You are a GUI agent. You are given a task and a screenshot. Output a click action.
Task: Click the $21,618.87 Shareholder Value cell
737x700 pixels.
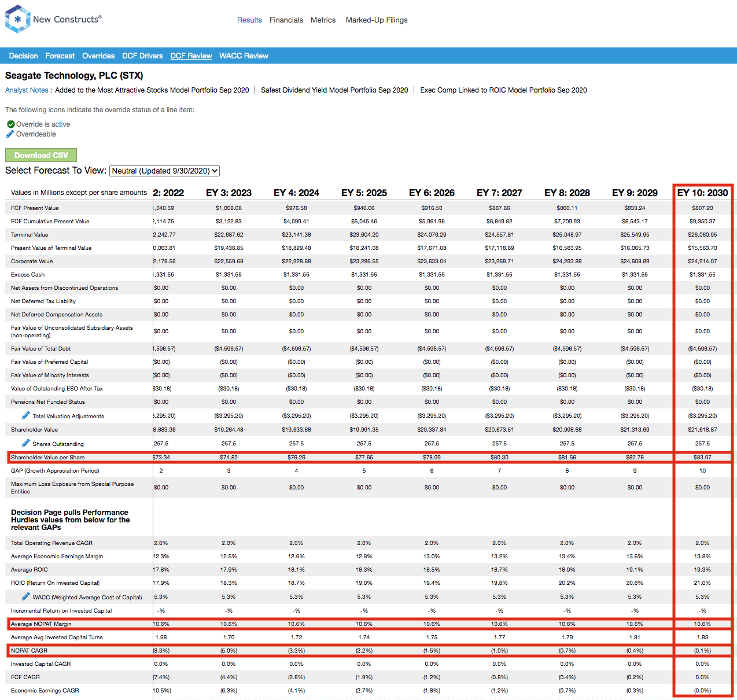[702, 429]
